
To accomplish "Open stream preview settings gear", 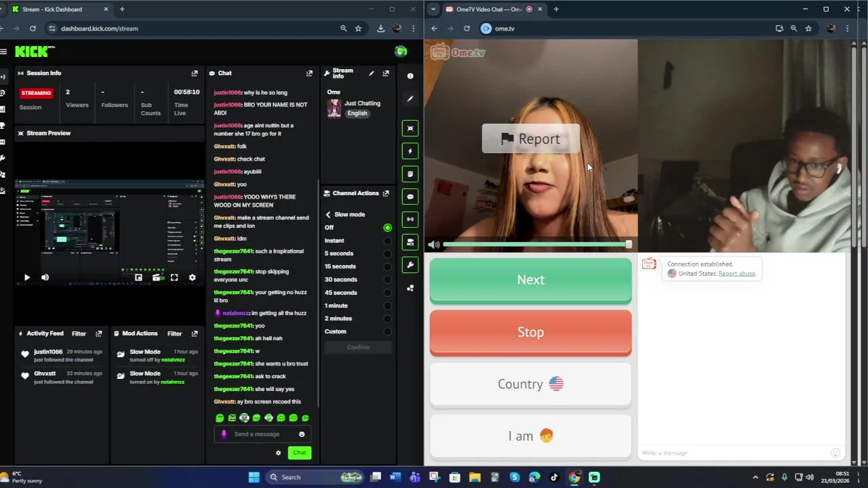I will coord(192,277).
